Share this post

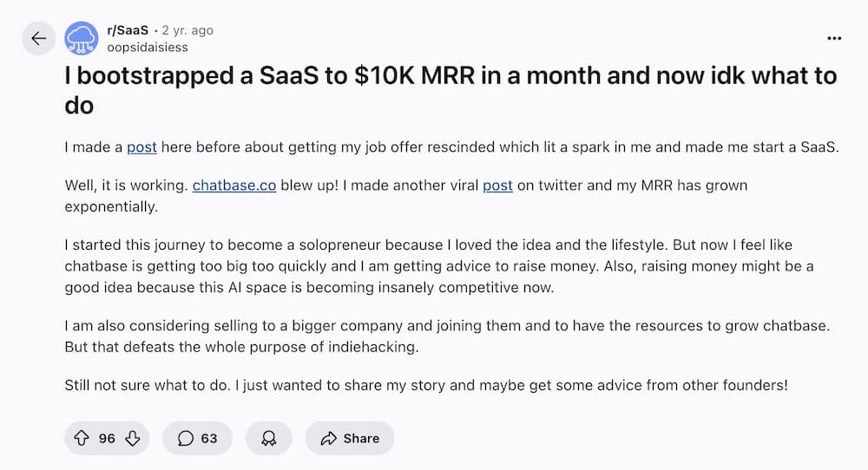350,438
